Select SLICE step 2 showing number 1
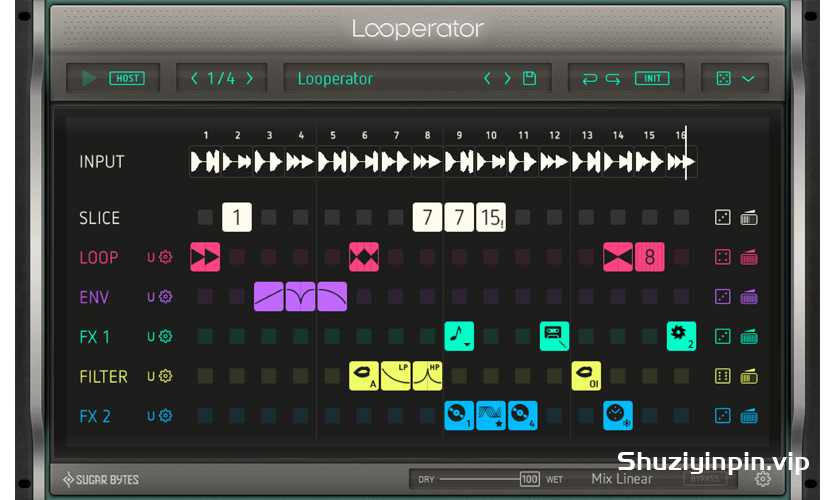This screenshot has height=500, width=835. tap(237, 217)
